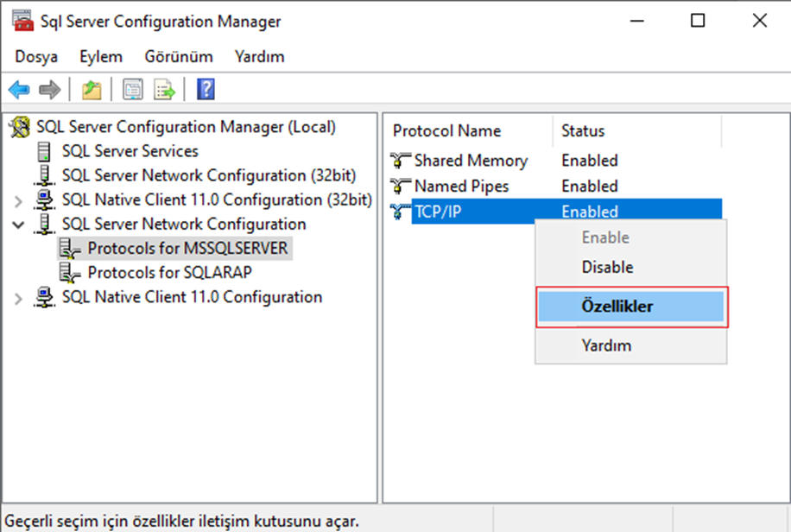Click the Network Configuration (32bit) icon
This screenshot has width=791, height=532.
click(x=44, y=175)
